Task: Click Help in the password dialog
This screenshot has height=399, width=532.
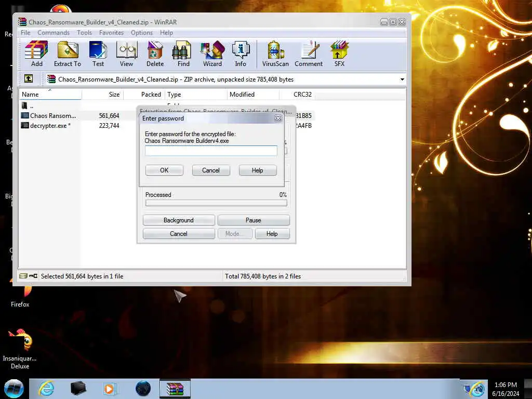Action: click(258, 170)
